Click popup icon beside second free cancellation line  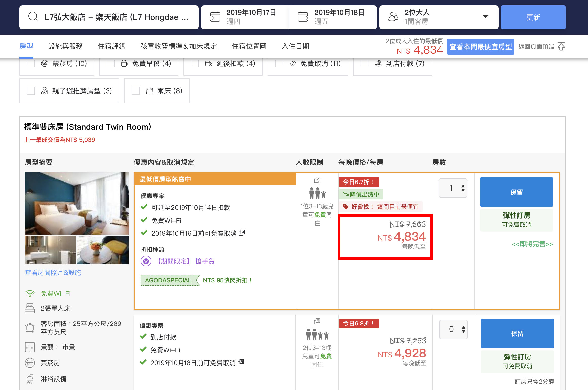click(x=241, y=363)
